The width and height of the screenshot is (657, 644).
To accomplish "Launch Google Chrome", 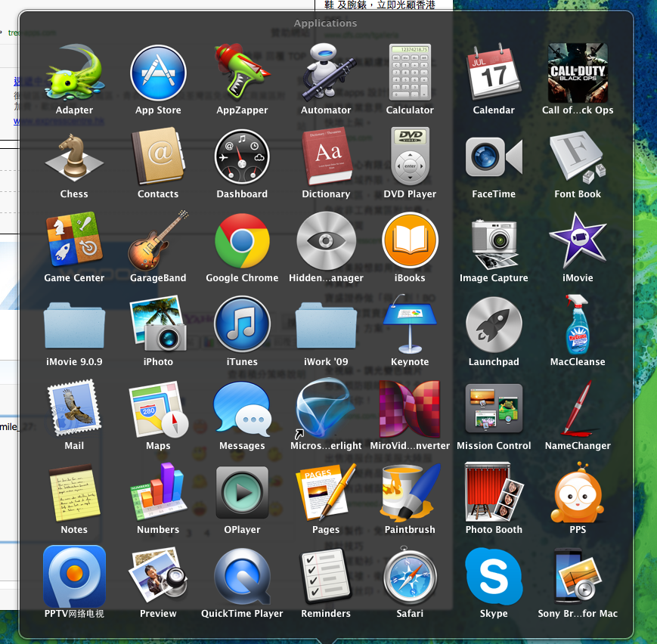I will (242, 240).
